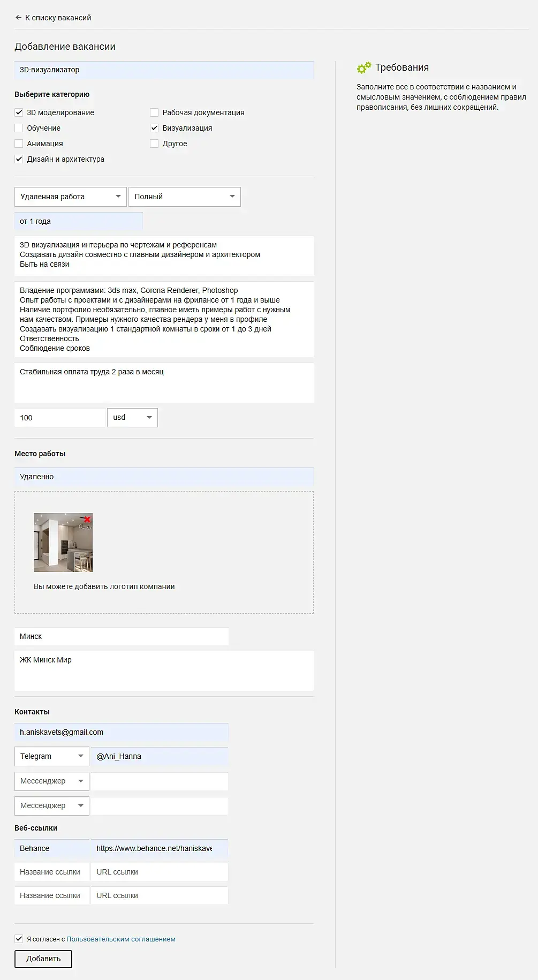Open the Пользовательским соглашением link
The height and width of the screenshot is (980, 538).
coord(121,939)
